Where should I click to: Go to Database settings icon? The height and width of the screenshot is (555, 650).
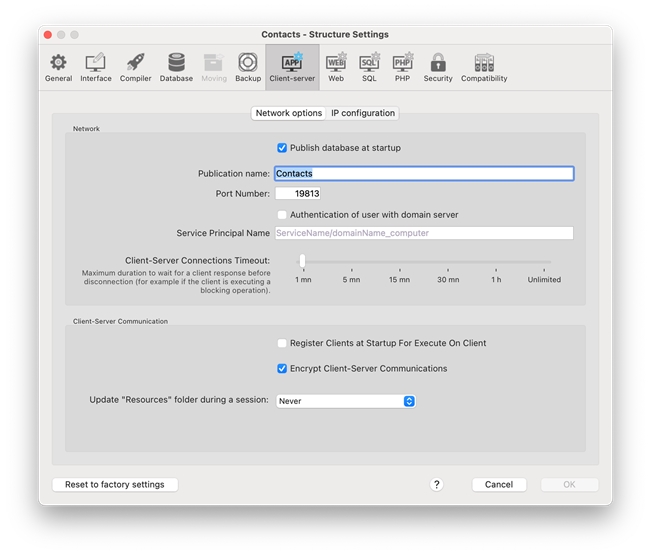pos(176,63)
